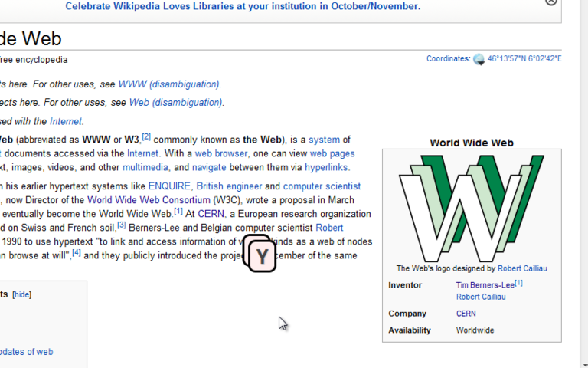Open the navigate link
Viewport: 588px width, 368px height.
tap(209, 167)
